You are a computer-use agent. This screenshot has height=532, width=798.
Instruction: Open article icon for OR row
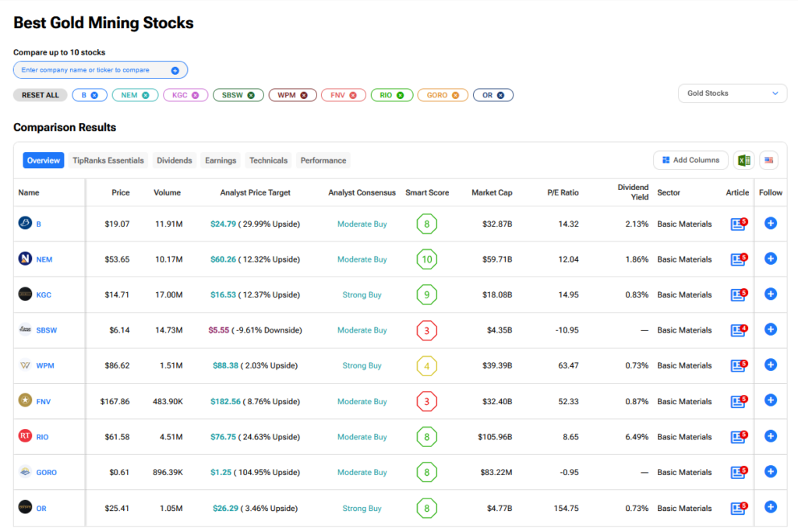(x=739, y=508)
